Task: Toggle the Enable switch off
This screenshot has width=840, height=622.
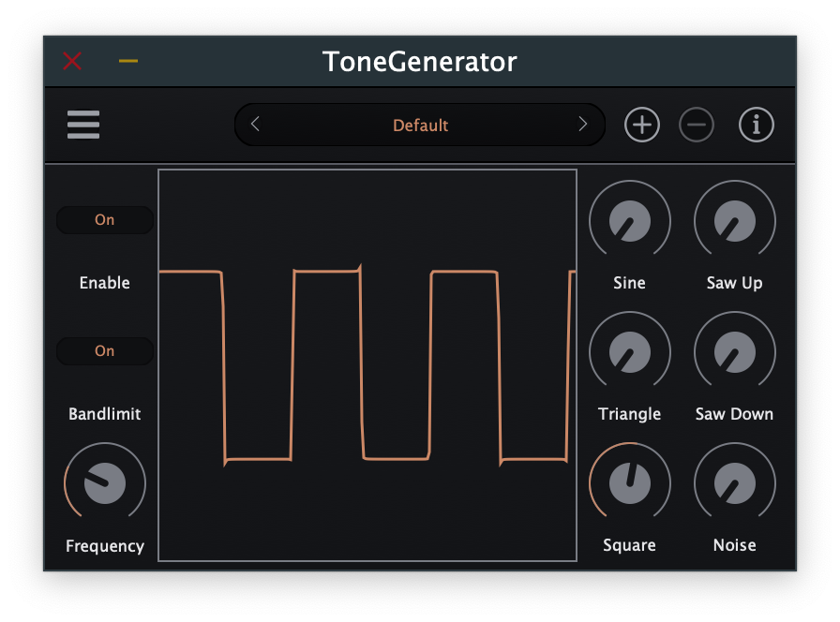Action: pyautogui.click(x=104, y=219)
